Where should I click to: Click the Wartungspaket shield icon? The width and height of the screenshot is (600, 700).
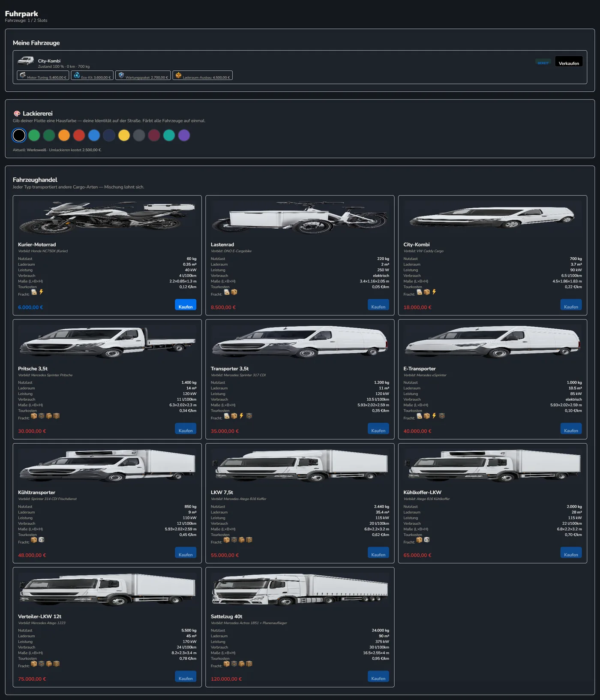[121, 75]
